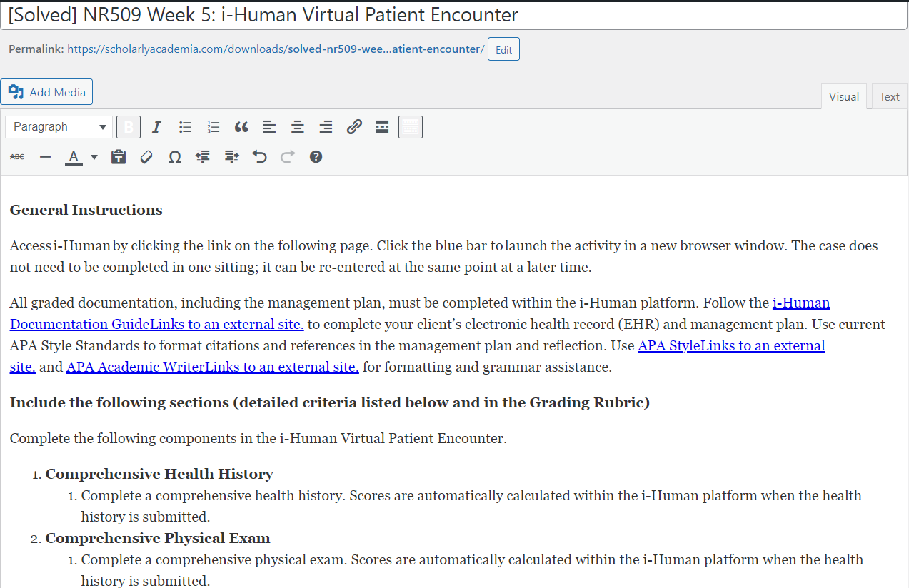Redo the last edit
This screenshot has width=909, height=588.
(x=288, y=156)
